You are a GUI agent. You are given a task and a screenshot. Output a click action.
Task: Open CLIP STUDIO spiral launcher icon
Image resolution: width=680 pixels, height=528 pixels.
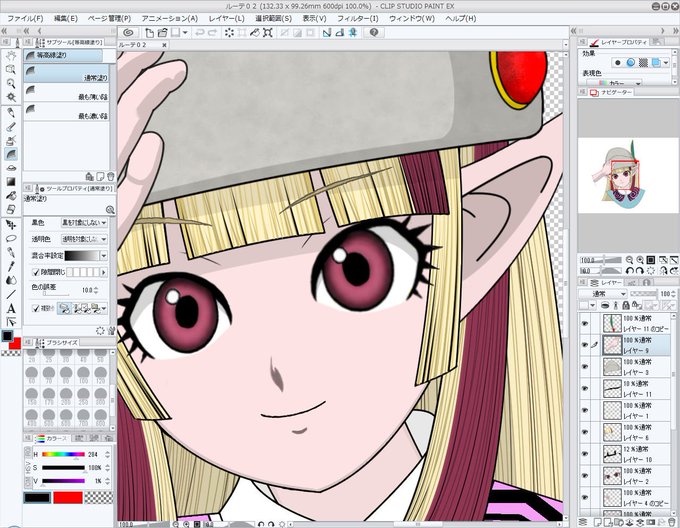[128, 33]
